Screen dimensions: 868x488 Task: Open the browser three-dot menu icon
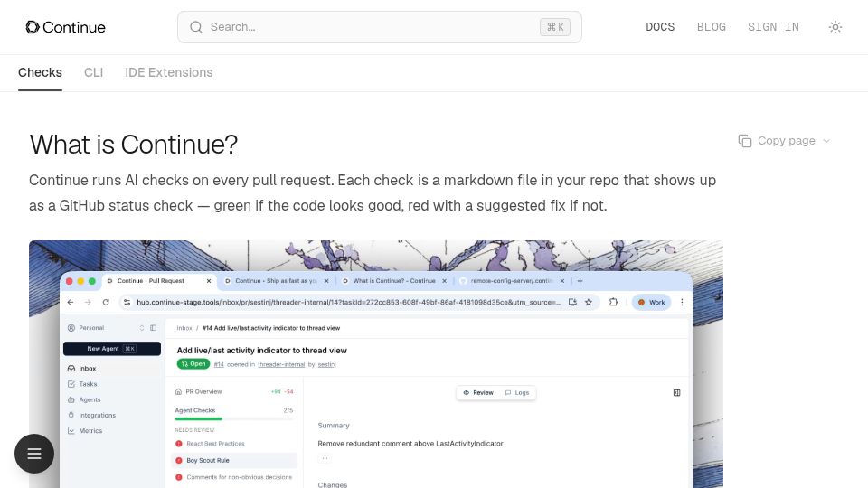click(x=682, y=302)
